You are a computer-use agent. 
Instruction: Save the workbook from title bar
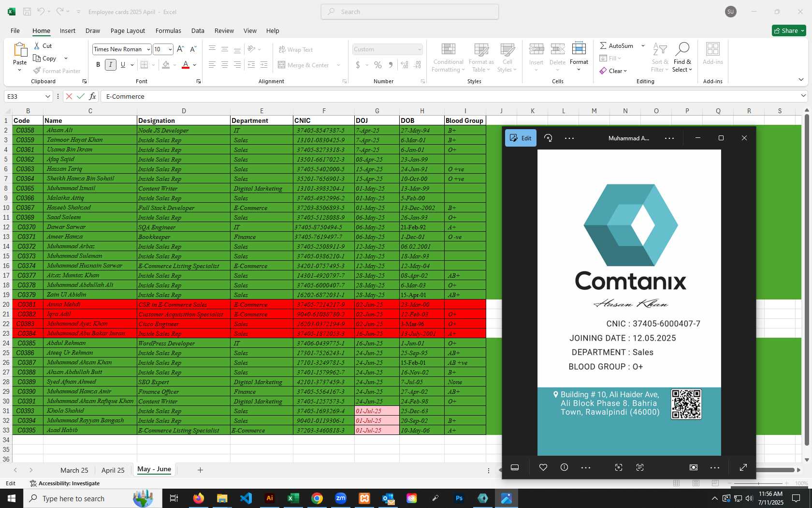pos(27,12)
